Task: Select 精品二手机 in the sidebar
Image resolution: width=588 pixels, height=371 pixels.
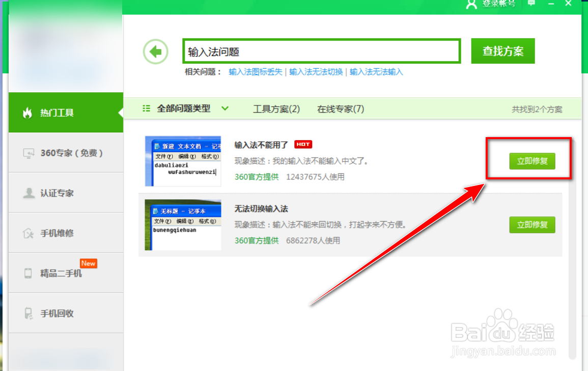Action: click(x=66, y=273)
